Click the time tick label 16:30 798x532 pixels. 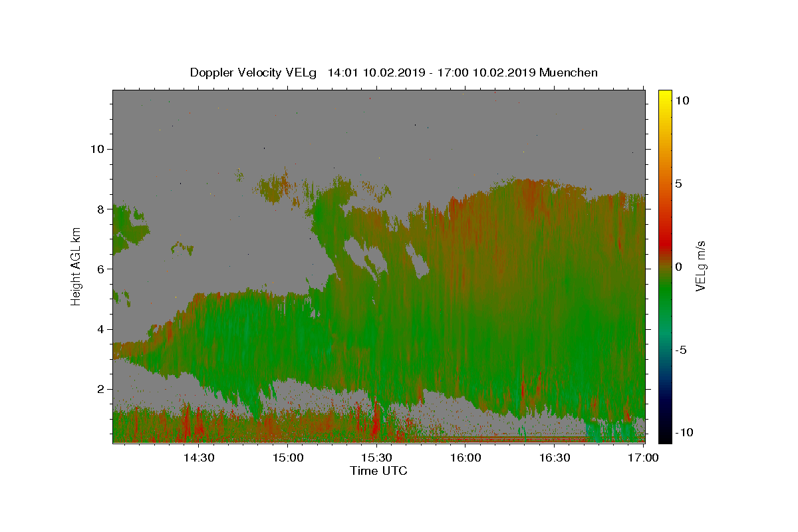pos(555,458)
